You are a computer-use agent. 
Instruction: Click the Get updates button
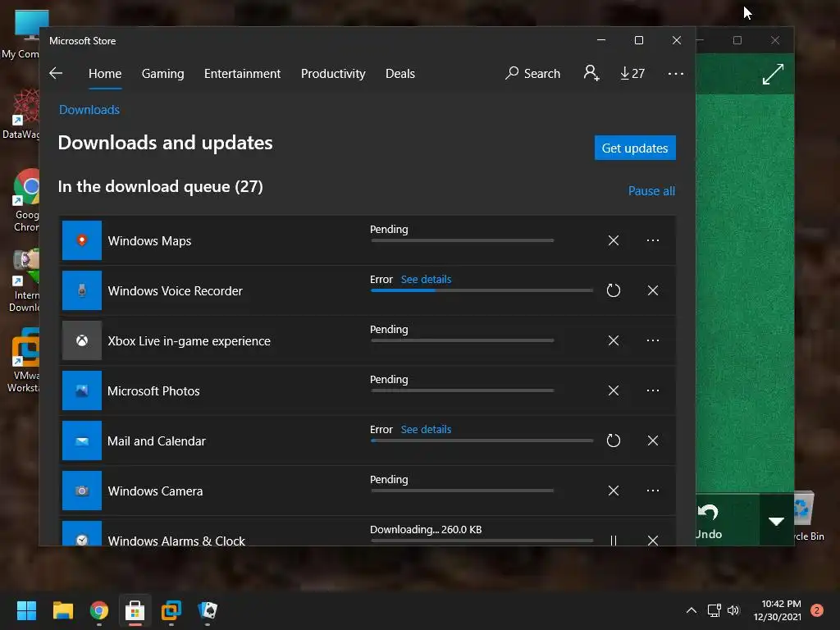(635, 148)
